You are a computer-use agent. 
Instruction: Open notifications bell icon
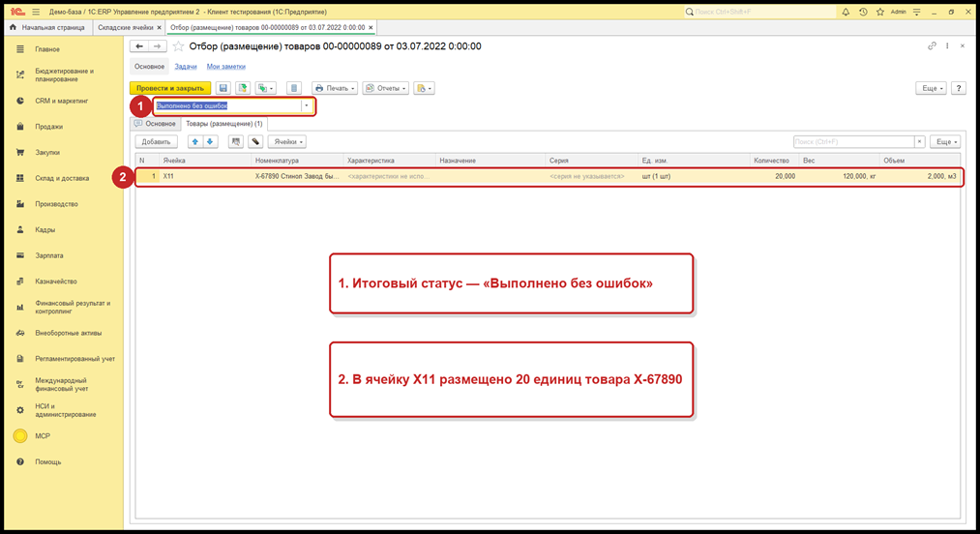pyautogui.click(x=846, y=12)
